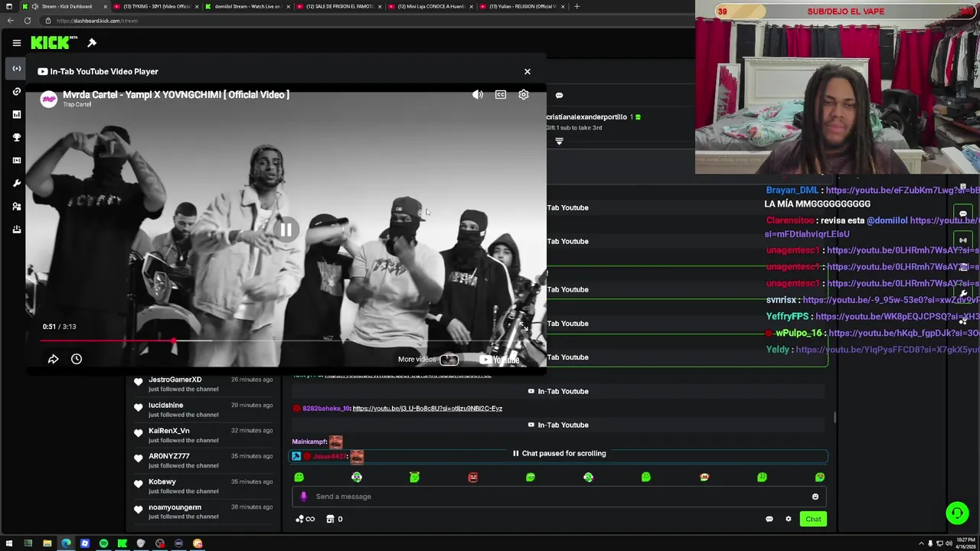Click the Watch later clock icon

tap(77, 359)
